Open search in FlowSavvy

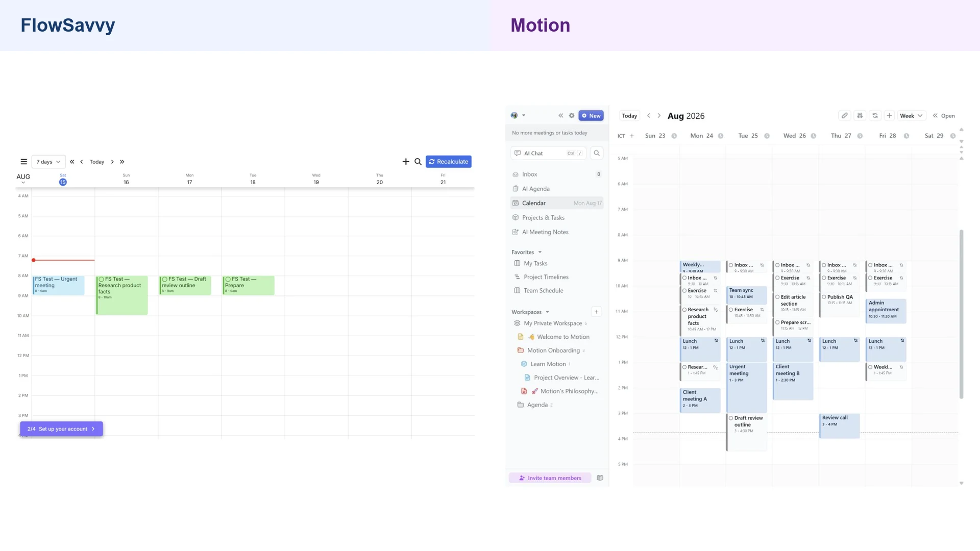click(x=418, y=162)
